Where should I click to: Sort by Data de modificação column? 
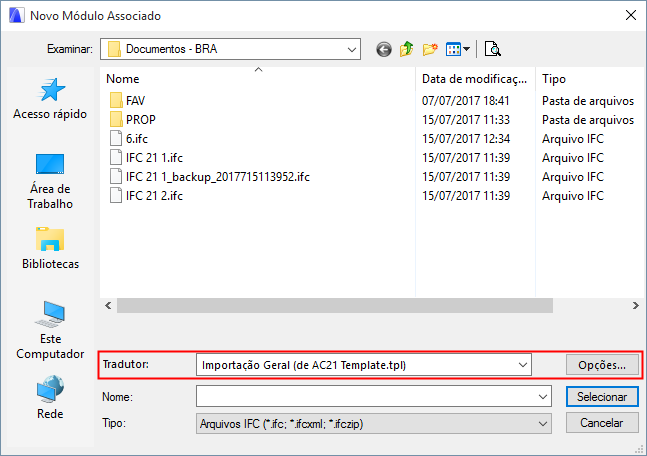click(x=473, y=78)
